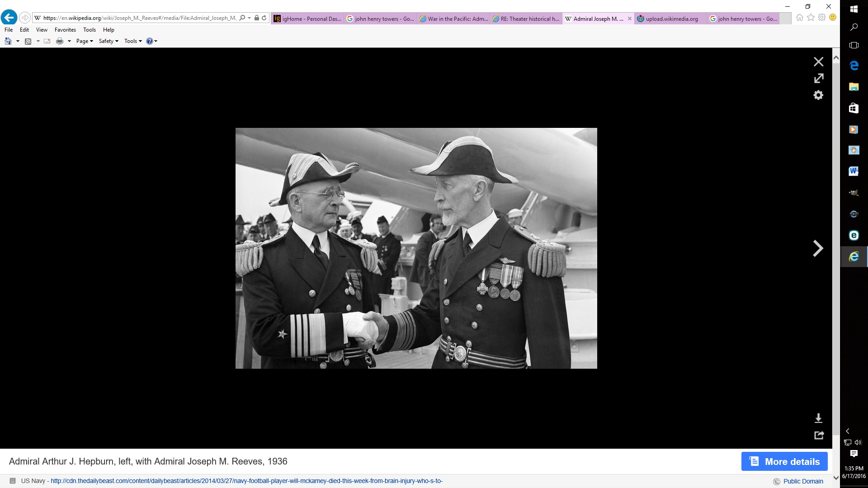
Task: Open the Public Domain license link
Action: (803, 481)
